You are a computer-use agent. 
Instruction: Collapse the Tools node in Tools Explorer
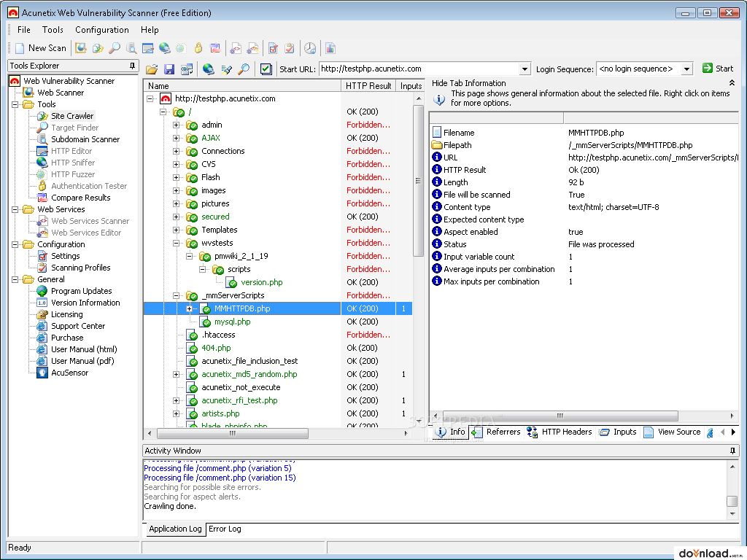point(15,104)
